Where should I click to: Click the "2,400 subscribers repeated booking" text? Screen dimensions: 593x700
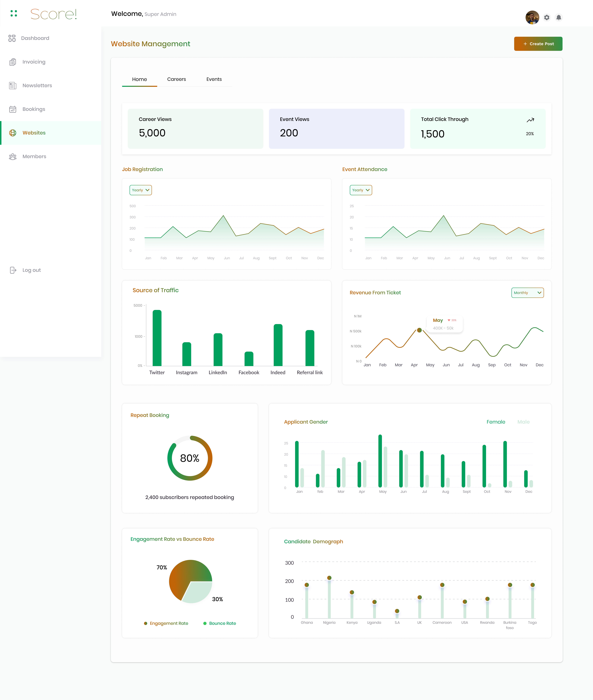pos(190,497)
